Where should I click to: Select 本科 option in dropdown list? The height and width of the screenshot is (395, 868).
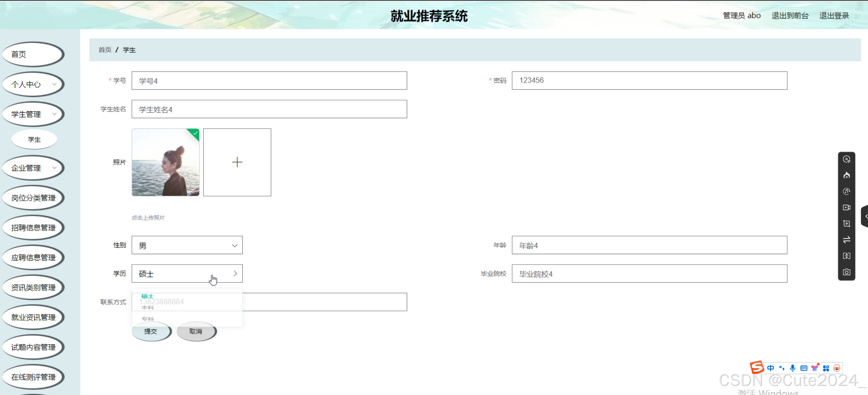[148, 308]
